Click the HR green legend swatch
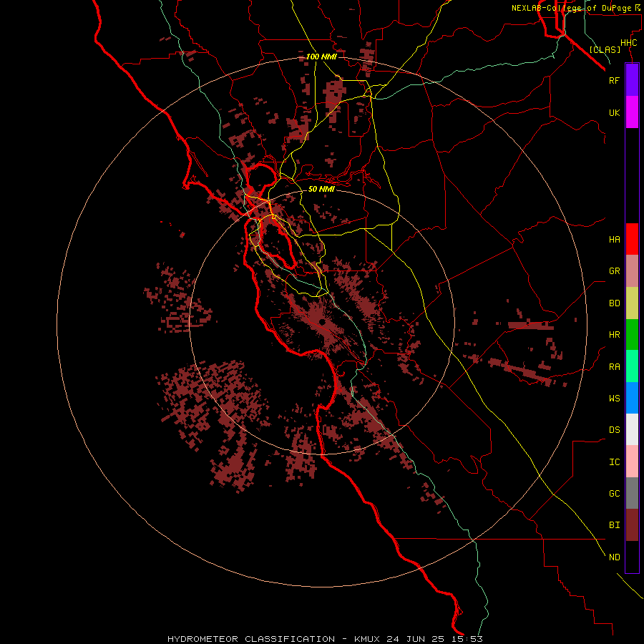644x644 pixels. pyautogui.click(x=632, y=334)
